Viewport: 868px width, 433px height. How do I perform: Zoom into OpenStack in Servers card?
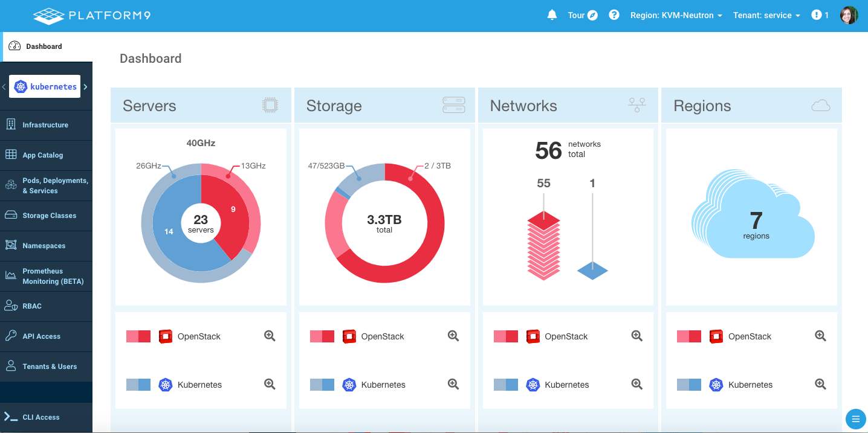[x=270, y=336]
